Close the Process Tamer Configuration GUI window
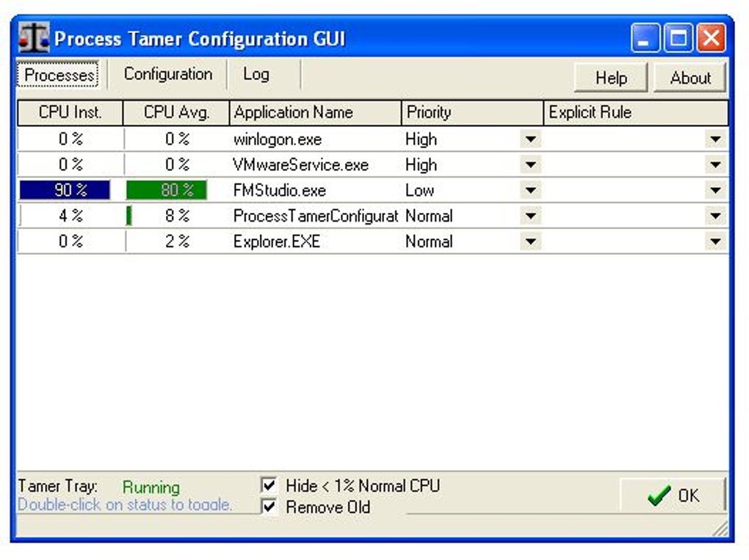The width and height of the screenshot is (749, 560). [x=711, y=37]
